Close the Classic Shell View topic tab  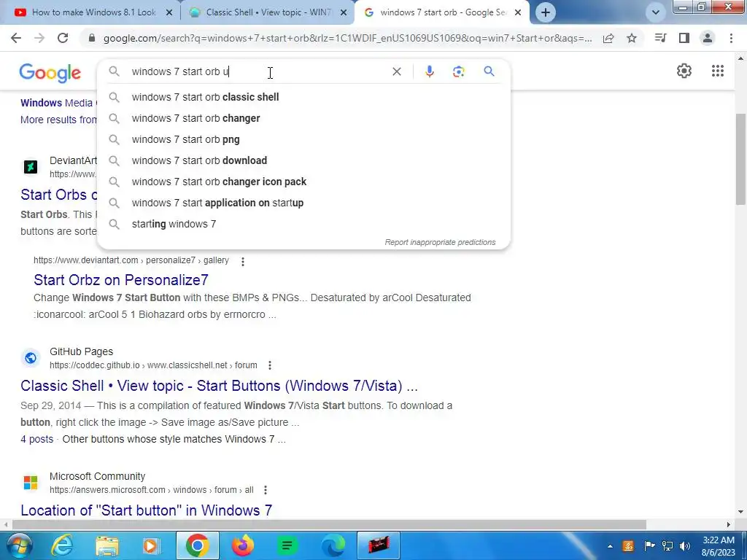pos(344,12)
